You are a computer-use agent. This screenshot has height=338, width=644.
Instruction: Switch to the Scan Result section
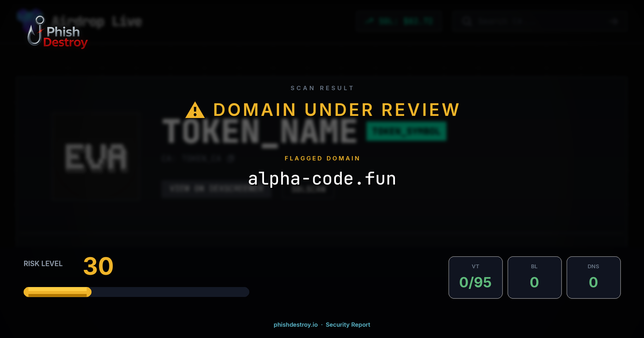322,88
